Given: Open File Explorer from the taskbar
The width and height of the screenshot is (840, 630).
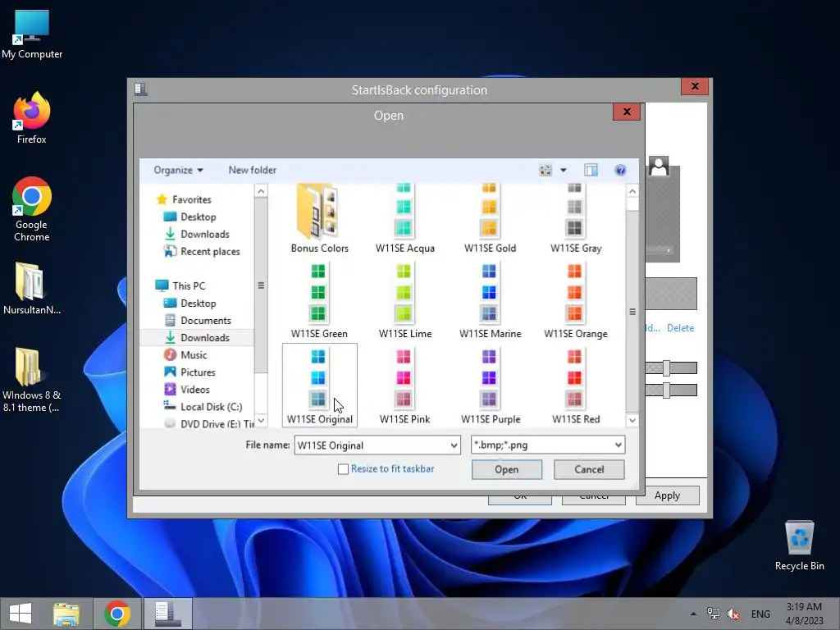Looking at the screenshot, I should (x=66, y=614).
